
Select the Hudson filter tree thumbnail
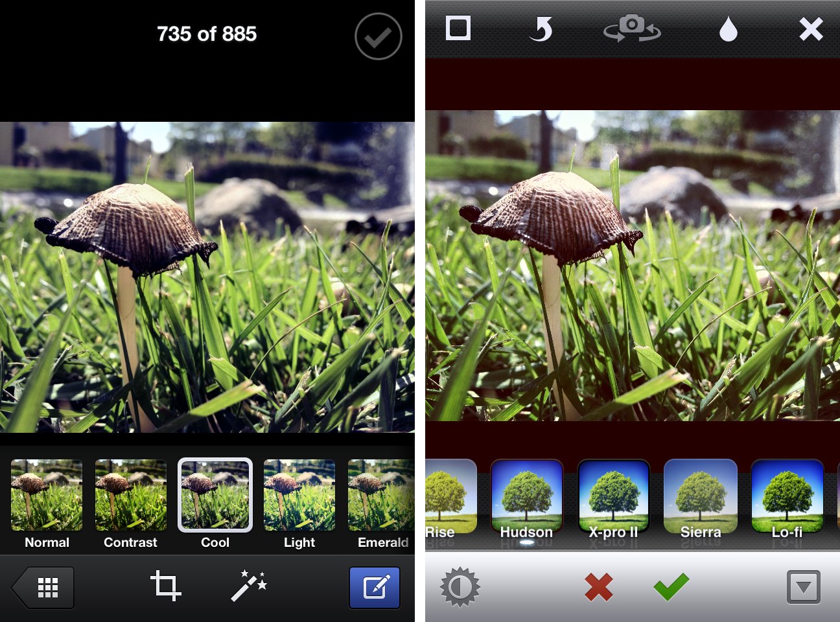[x=526, y=497]
